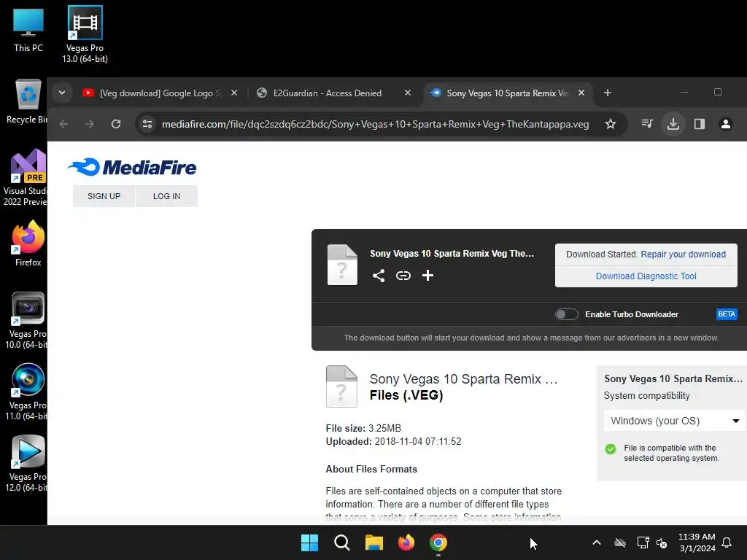Click LOG IN button
Image resolution: width=747 pixels, height=560 pixels.
[x=167, y=196]
